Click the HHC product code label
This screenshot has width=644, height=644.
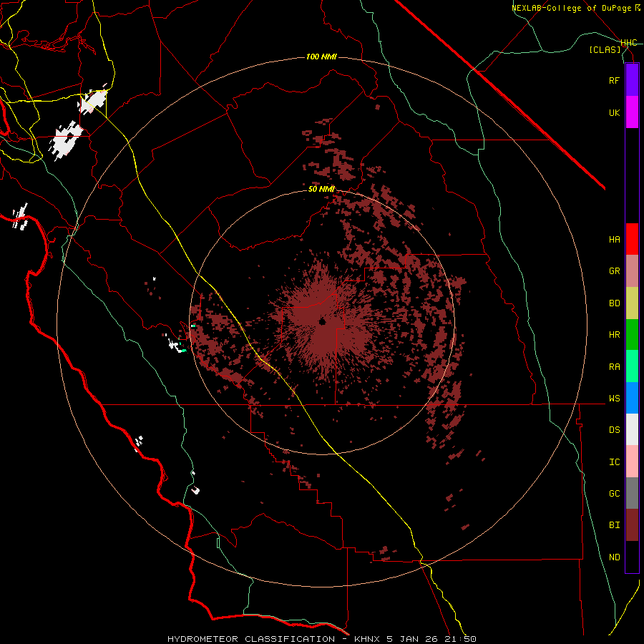tap(629, 43)
